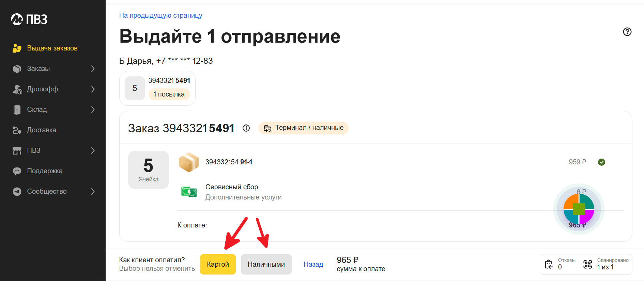Click the Дополнительные услуги text
Viewport: 644px width, 281px height.
(x=243, y=197)
